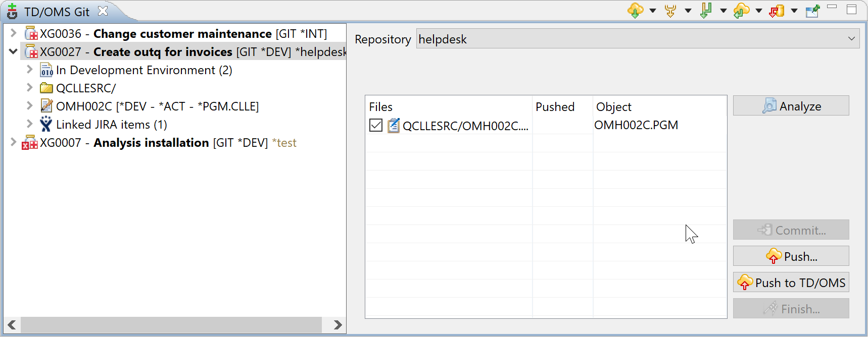Collapse the XG0027 Create outq node
The width and height of the screenshot is (868, 337).
(x=13, y=52)
